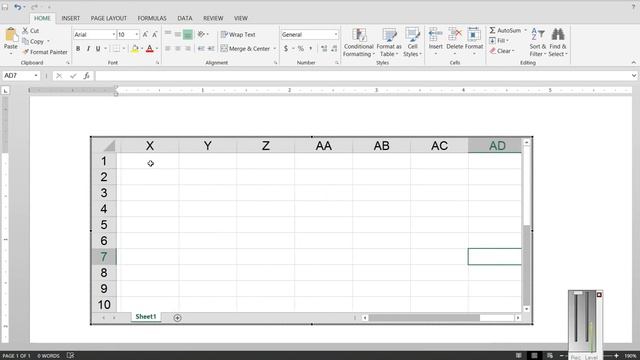Click Increase Decimal icon
Viewport: 640px width, 360px height.
(324, 49)
